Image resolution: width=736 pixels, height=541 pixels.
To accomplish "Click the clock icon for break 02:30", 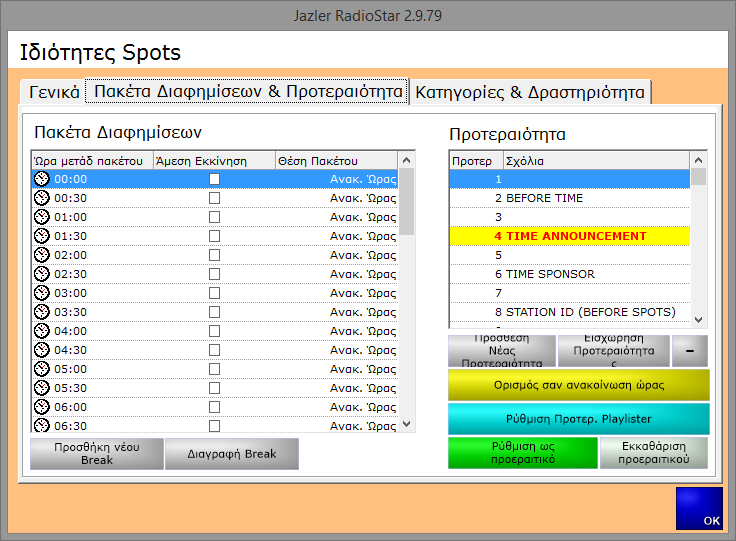I will click(x=42, y=274).
